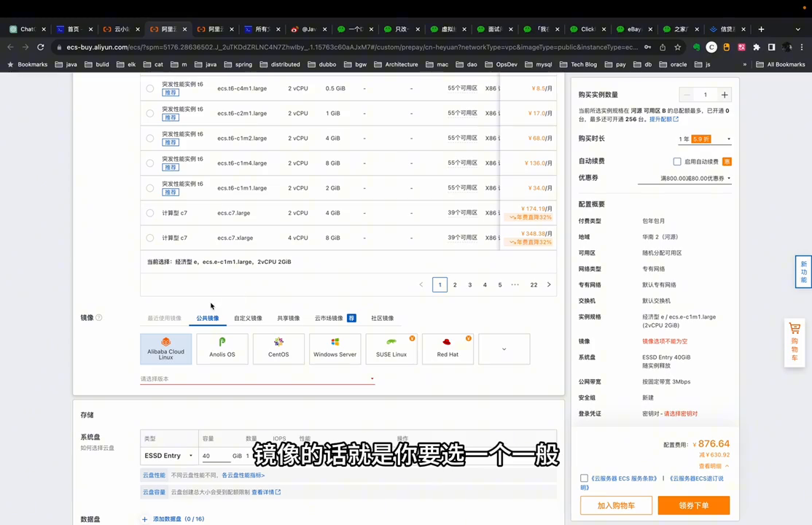The image size is (812, 525).
Task: Close the 首页 browser tab
Action: coord(90,29)
